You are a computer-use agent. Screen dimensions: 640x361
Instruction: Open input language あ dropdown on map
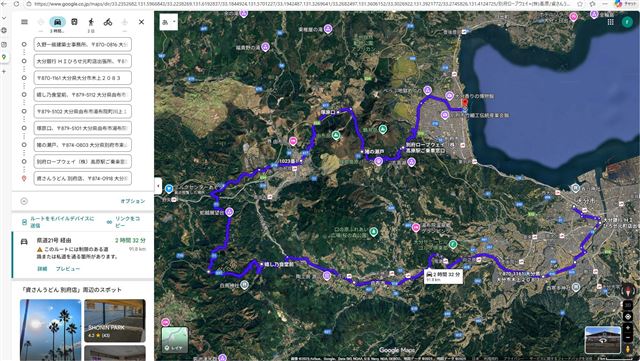click(x=169, y=22)
